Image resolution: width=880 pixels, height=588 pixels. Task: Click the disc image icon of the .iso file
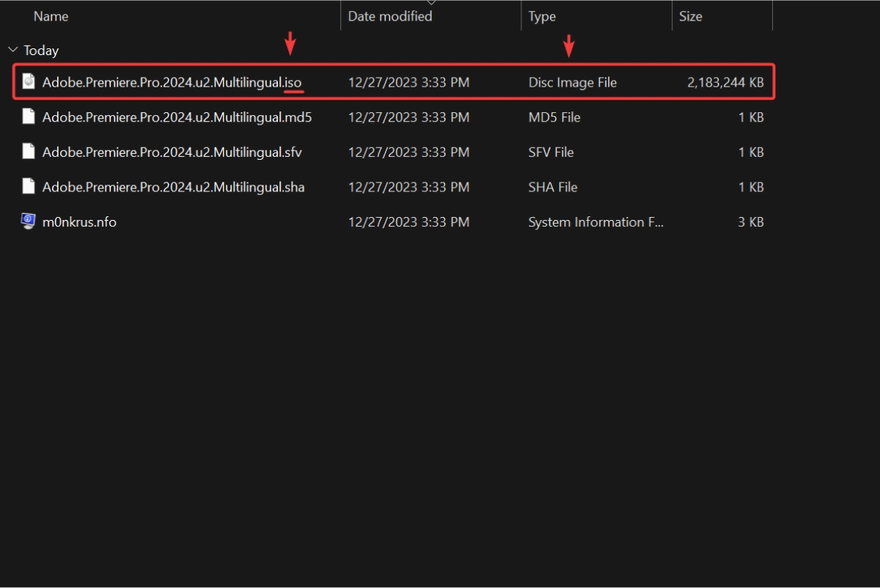tap(29, 81)
